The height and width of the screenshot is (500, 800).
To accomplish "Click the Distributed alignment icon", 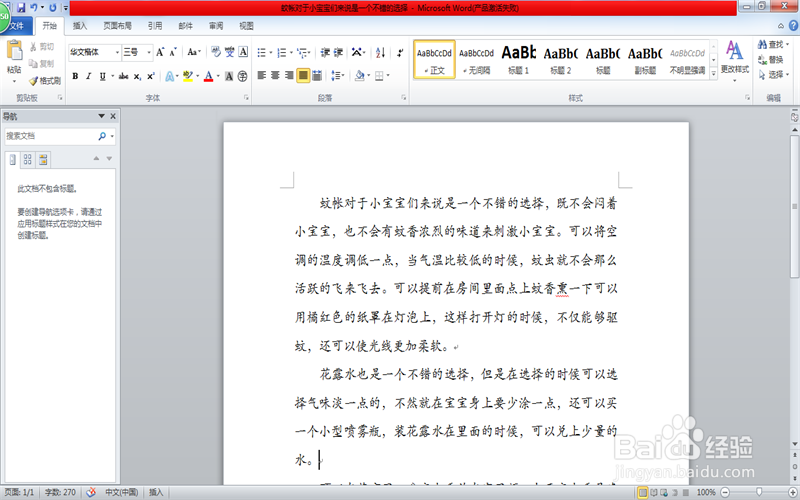I will pos(317,76).
